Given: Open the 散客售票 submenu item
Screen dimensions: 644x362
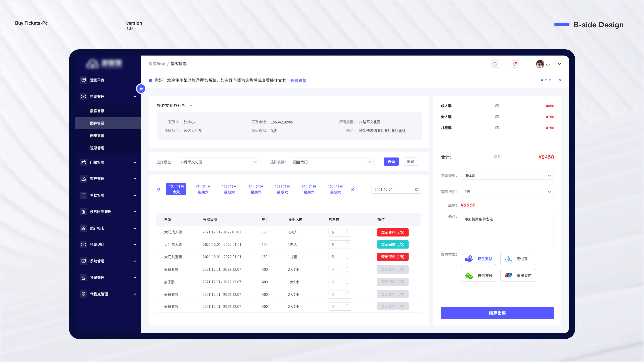Looking at the screenshot, I should point(108,111).
